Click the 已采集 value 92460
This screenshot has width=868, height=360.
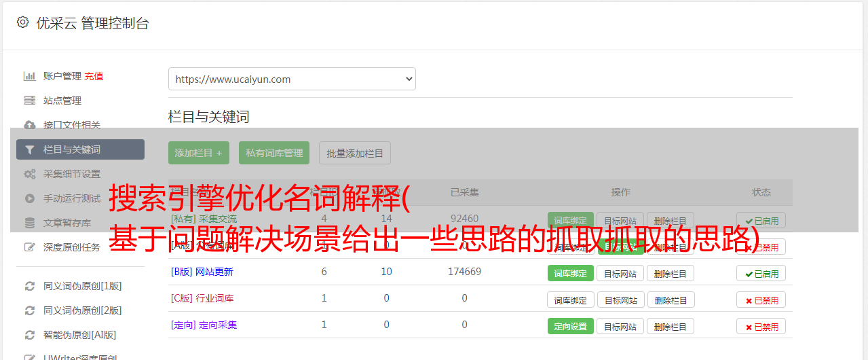(x=464, y=219)
